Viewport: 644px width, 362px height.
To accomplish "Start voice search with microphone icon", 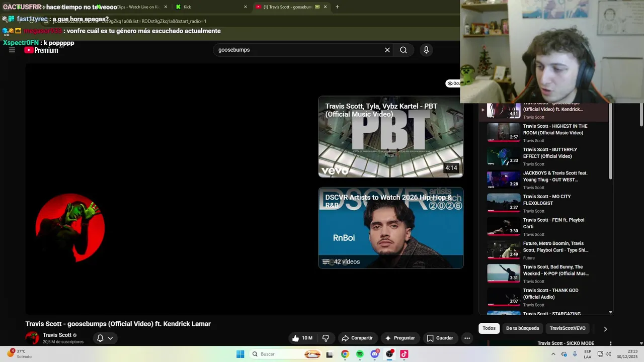I will [426, 50].
